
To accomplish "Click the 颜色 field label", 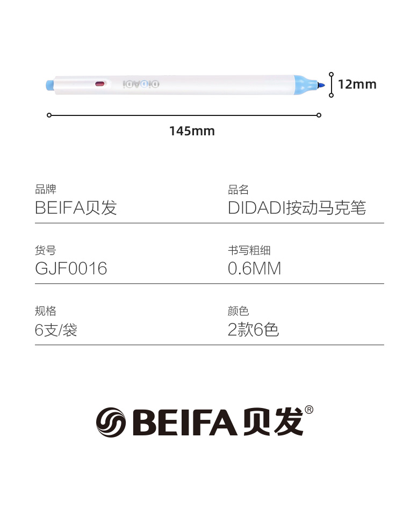I will click(x=238, y=311).
